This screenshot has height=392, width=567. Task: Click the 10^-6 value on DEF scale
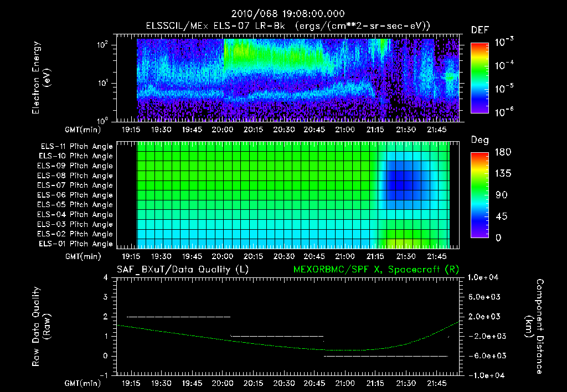(504, 112)
